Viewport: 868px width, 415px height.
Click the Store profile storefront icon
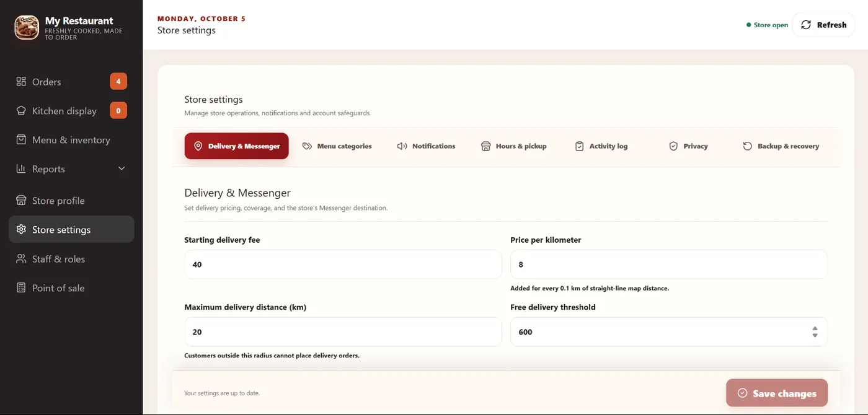point(21,201)
